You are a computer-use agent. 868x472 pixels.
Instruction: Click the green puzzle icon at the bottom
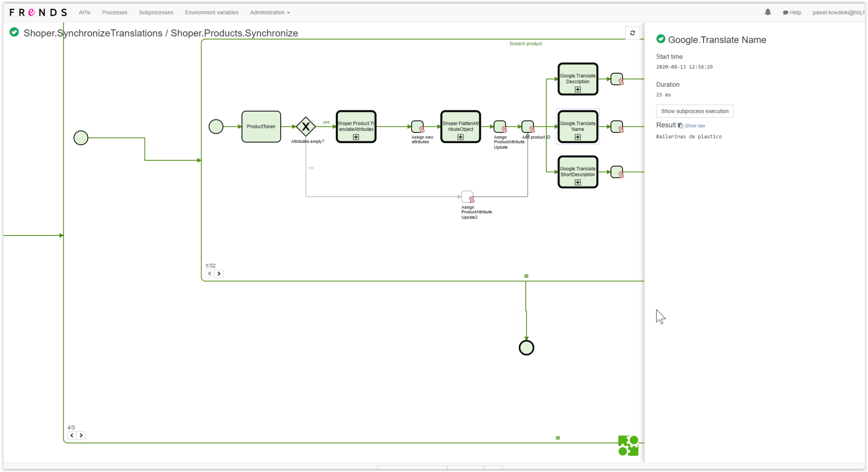[628, 446]
